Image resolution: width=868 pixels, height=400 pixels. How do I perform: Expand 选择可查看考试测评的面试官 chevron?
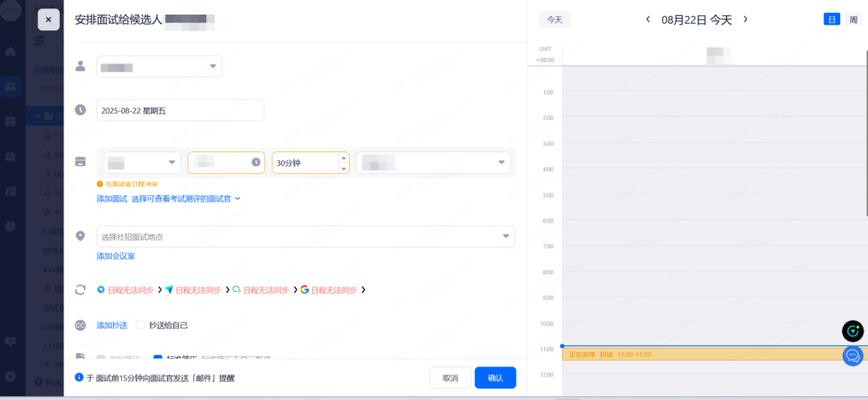(237, 199)
